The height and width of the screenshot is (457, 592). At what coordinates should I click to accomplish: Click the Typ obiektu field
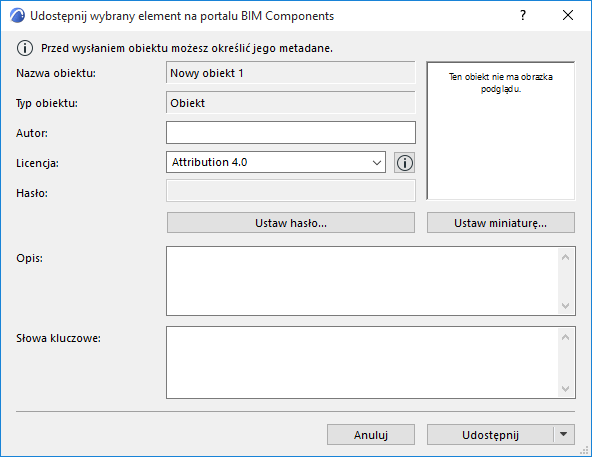[x=291, y=102]
